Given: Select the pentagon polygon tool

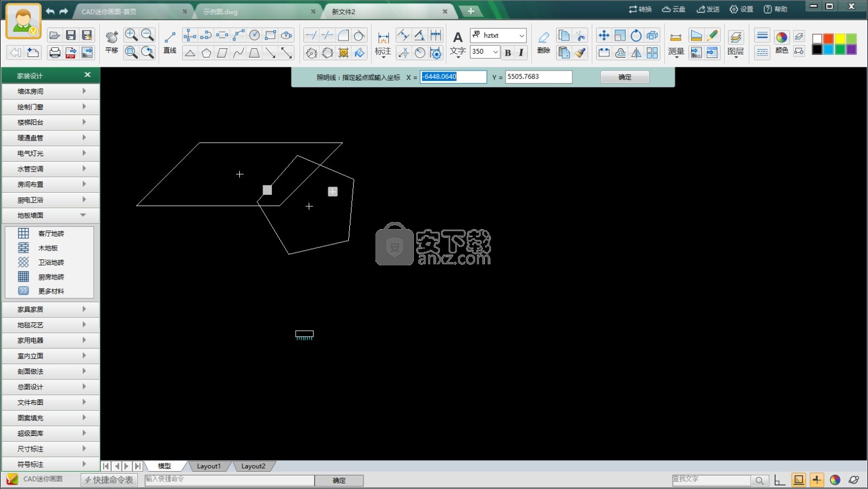Looking at the screenshot, I should click(206, 53).
